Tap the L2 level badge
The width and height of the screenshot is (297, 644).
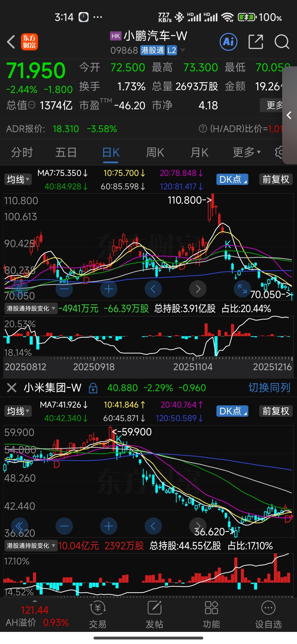[172, 50]
